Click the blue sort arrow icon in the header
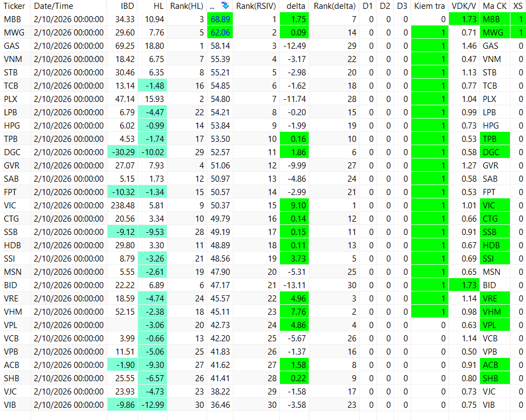526x420 pixels. [x=225, y=6]
